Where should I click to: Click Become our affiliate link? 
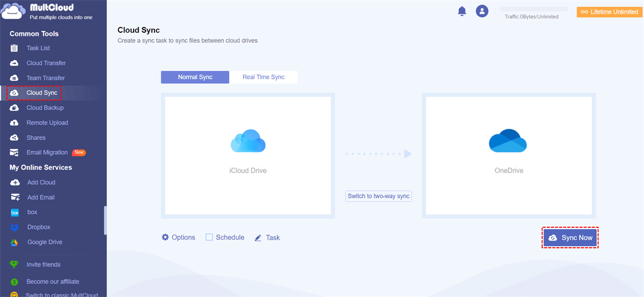[53, 281]
